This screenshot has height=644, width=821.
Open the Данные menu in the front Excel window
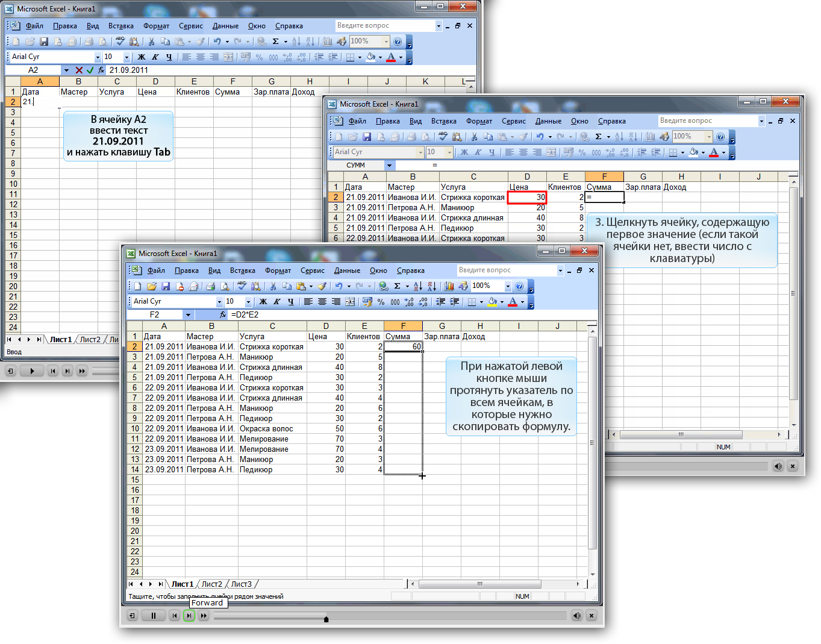[x=347, y=270]
